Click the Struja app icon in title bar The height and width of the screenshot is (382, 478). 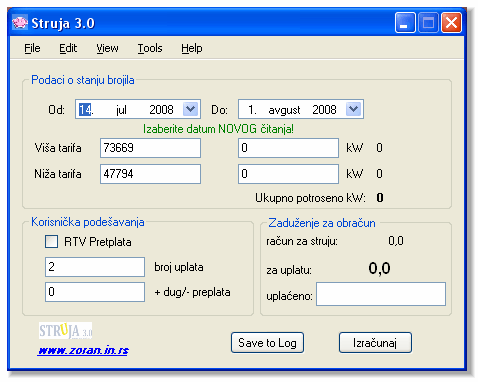coord(20,23)
